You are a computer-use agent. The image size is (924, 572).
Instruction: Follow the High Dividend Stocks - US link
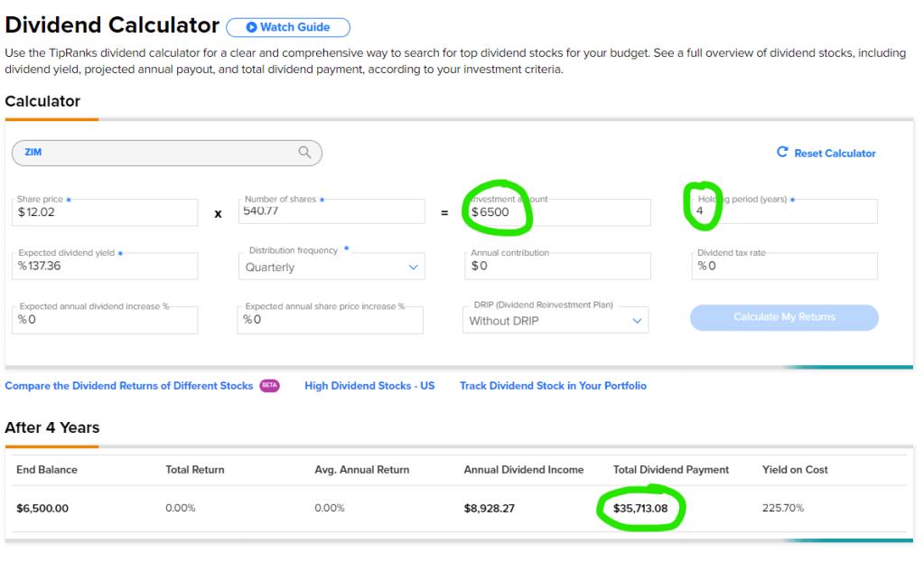point(369,386)
